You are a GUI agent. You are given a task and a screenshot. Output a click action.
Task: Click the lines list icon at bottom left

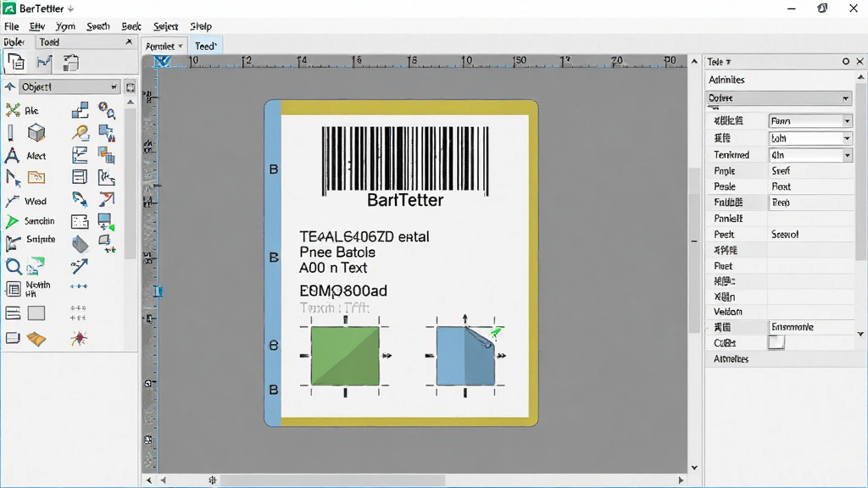[13, 313]
